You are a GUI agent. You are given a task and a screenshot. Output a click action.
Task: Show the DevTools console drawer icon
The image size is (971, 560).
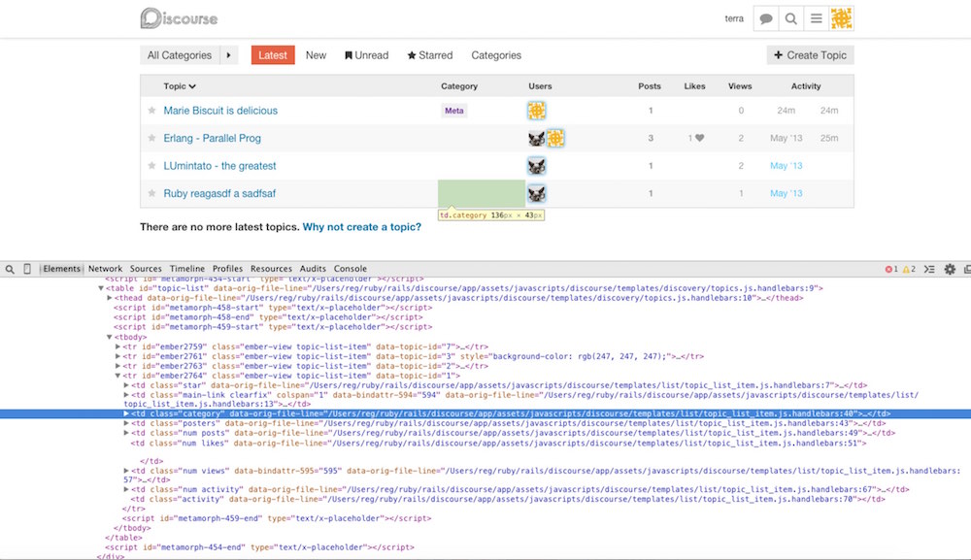[x=929, y=269]
